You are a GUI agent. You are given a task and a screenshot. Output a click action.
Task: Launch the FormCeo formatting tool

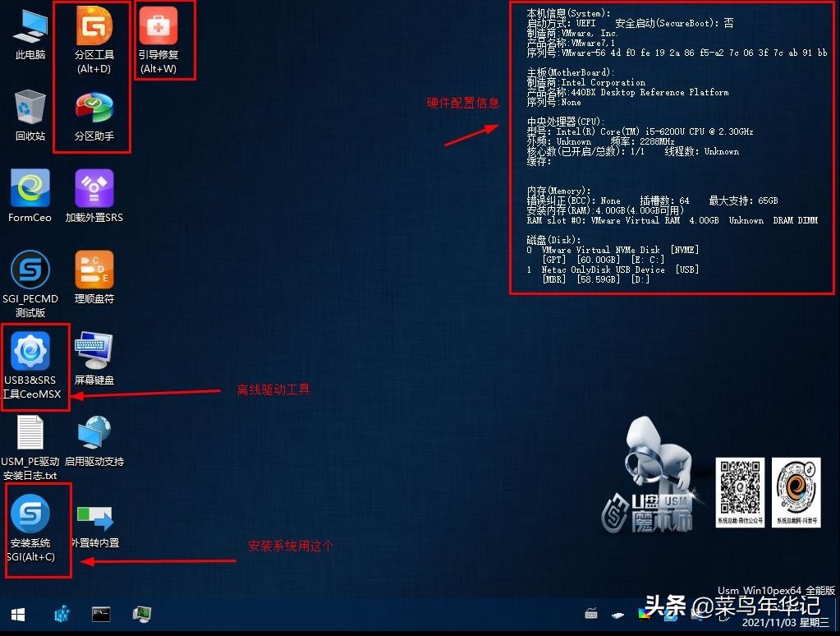click(x=30, y=189)
